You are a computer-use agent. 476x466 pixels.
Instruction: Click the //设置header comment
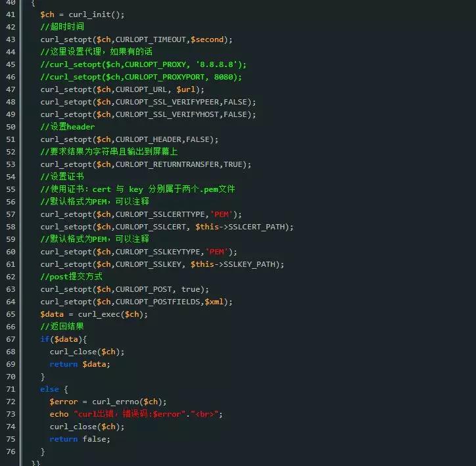[68, 127]
